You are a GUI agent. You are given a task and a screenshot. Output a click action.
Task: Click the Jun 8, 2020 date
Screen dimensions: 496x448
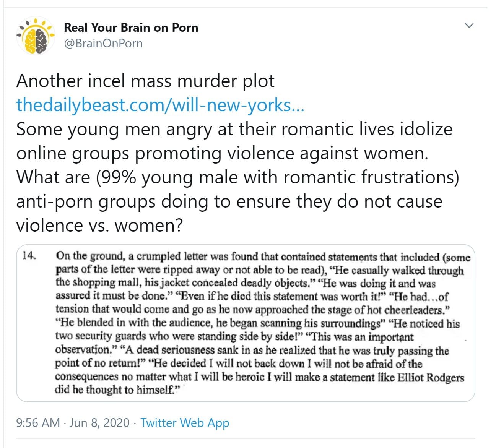pos(99,422)
